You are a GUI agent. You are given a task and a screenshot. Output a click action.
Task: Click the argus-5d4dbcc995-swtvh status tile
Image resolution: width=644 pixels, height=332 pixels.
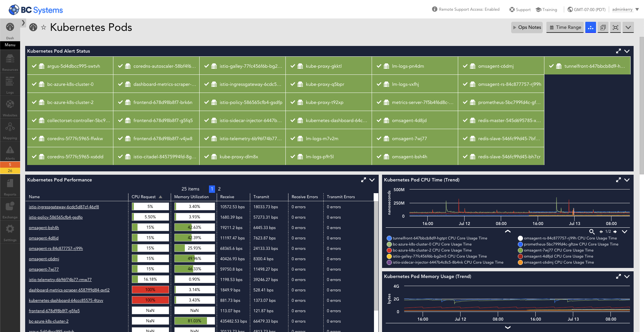(70, 66)
